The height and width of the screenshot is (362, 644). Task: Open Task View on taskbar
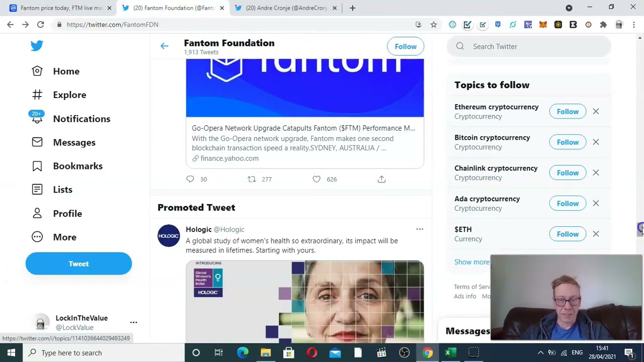[218, 353]
